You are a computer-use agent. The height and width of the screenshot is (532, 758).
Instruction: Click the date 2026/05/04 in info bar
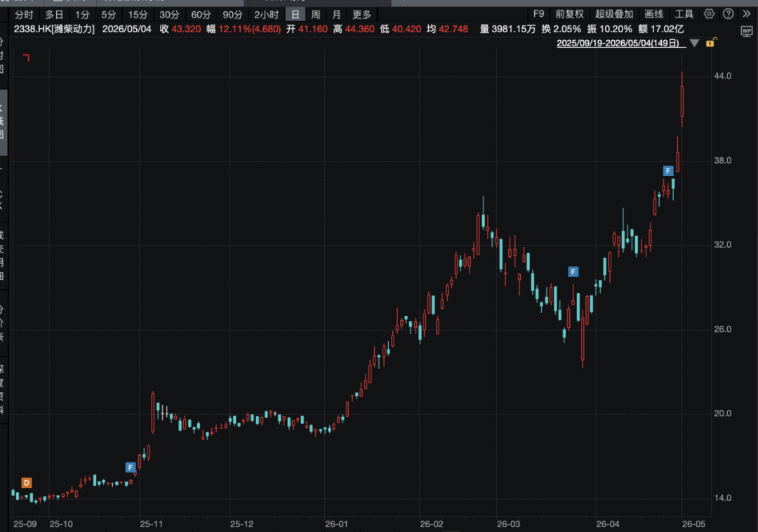click(126, 29)
